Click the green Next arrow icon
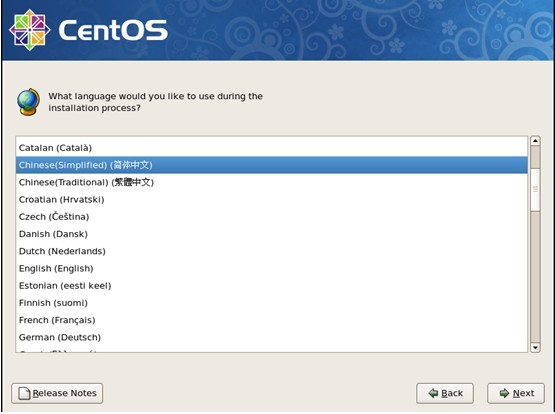The height and width of the screenshot is (414, 555). (504, 393)
